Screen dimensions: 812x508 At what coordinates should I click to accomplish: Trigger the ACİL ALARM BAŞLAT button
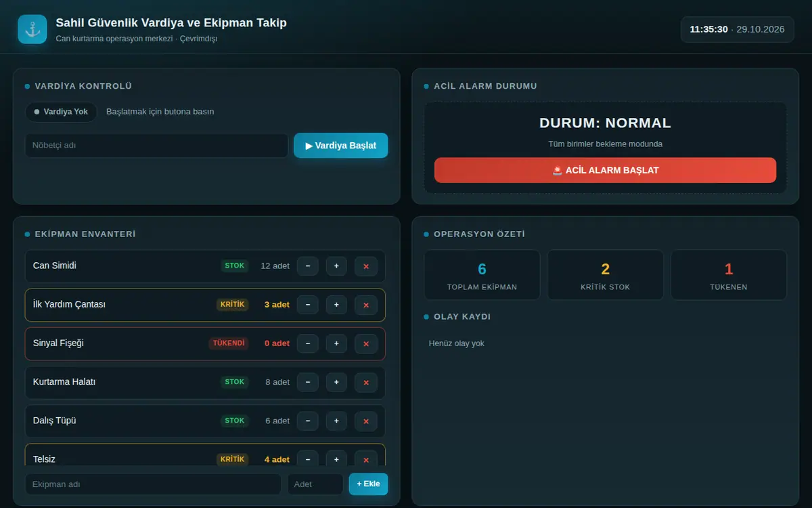605,170
